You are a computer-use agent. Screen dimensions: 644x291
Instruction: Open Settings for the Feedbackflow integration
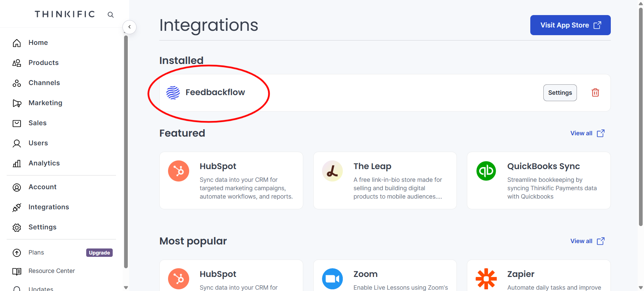click(560, 93)
